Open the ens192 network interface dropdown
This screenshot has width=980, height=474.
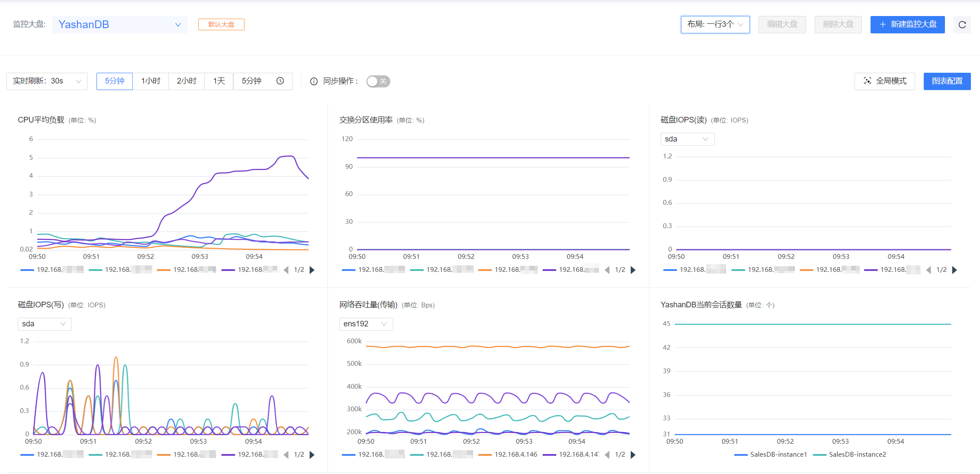click(x=366, y=324)
